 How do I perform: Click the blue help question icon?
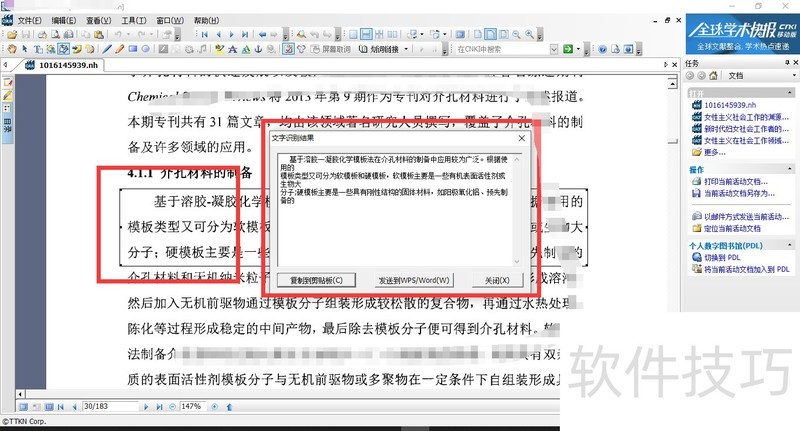[603, 49]
